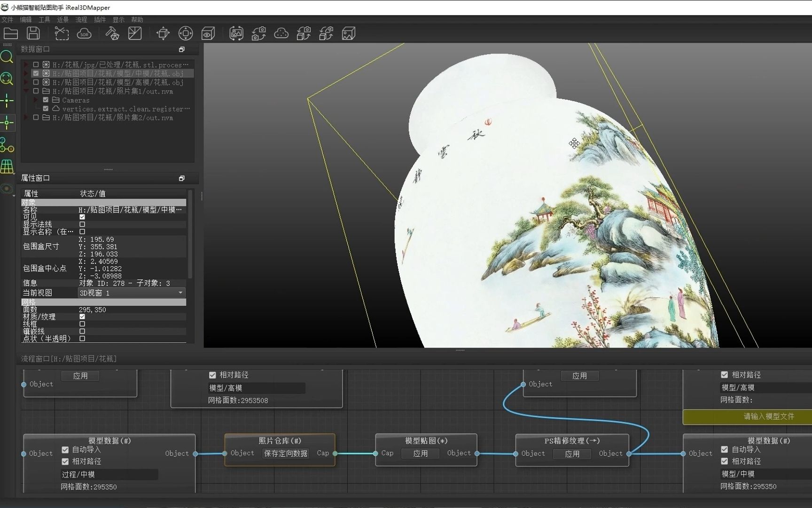Click the circular pan navigation icon
Screen dimensions: 812x508
pyautogui.click(x=186, y=33)
